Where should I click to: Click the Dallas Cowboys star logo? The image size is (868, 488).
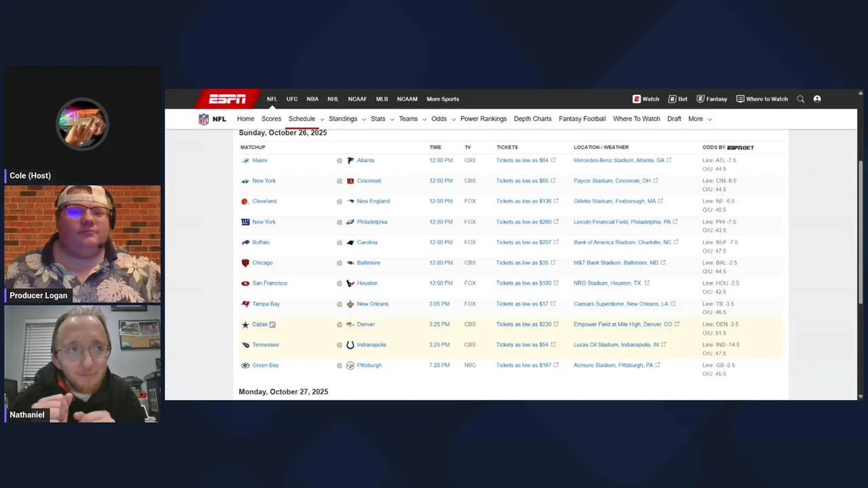point(245,325)
